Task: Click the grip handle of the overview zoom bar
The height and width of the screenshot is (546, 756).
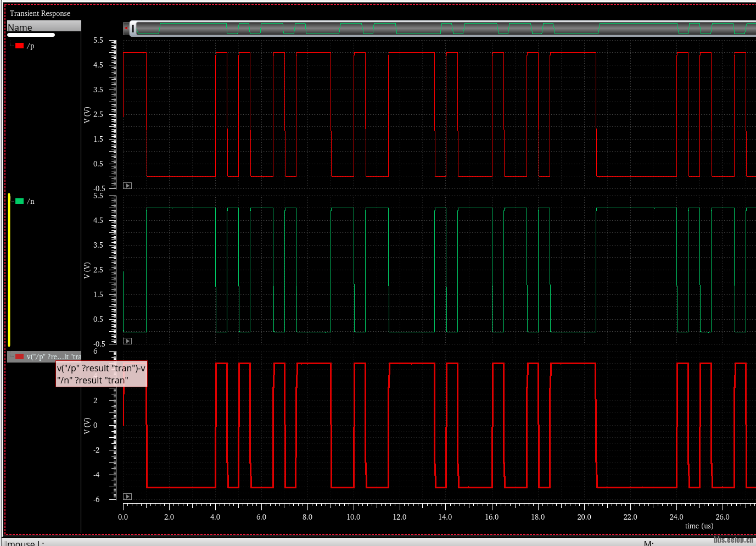Action: click(x=133, y=28)
